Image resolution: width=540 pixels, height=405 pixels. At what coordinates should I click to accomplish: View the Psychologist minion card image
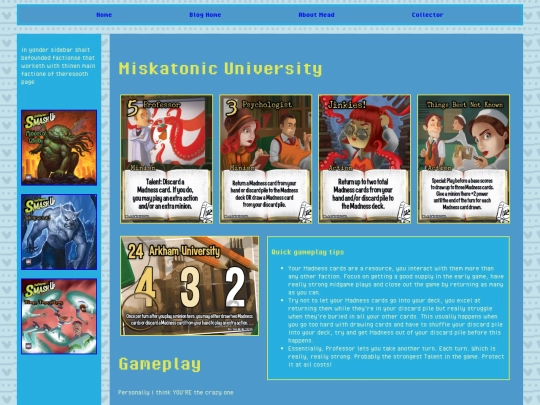click(266, 159)
